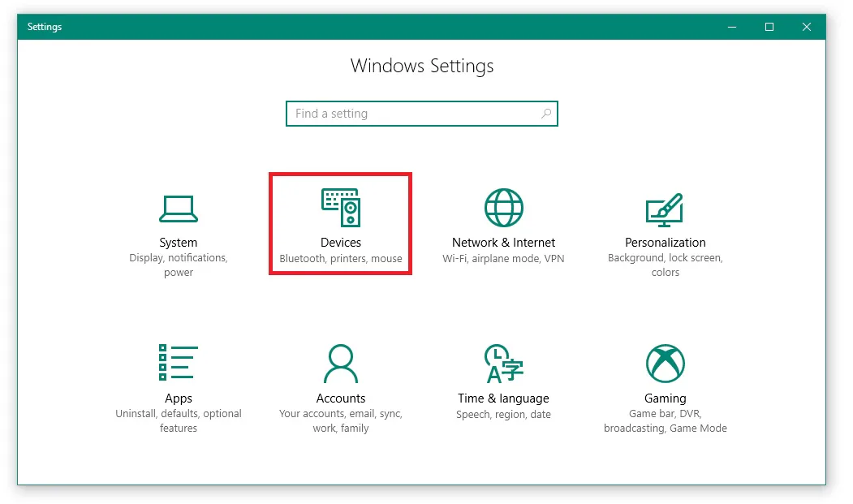Viewport: 853px width, 504px height.
Task: Open the System settings label
Action: point(179,243)
